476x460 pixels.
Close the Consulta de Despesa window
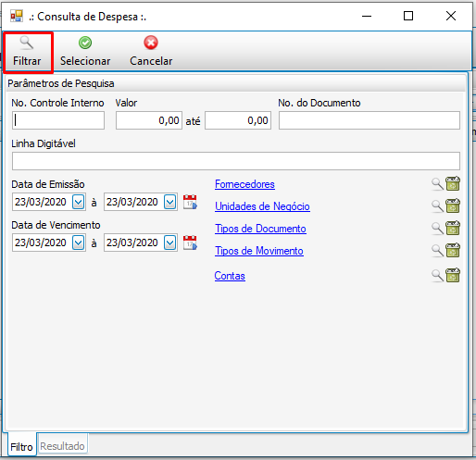click(x=451, y=16)
